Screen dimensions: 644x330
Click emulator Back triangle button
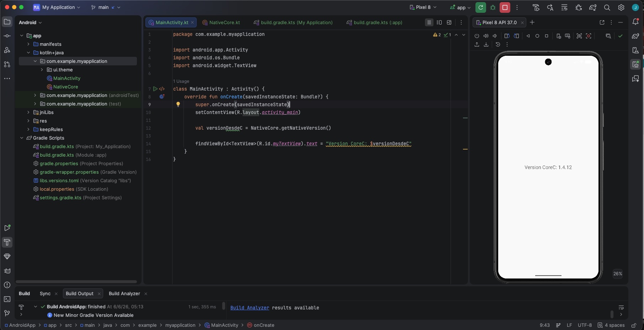528,36
